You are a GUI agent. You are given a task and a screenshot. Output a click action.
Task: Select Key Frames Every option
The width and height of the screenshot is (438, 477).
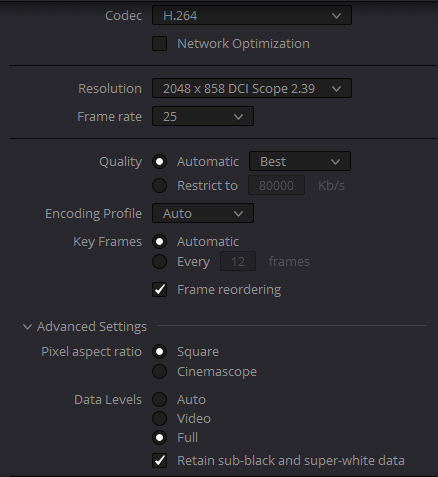pos(159,262)
